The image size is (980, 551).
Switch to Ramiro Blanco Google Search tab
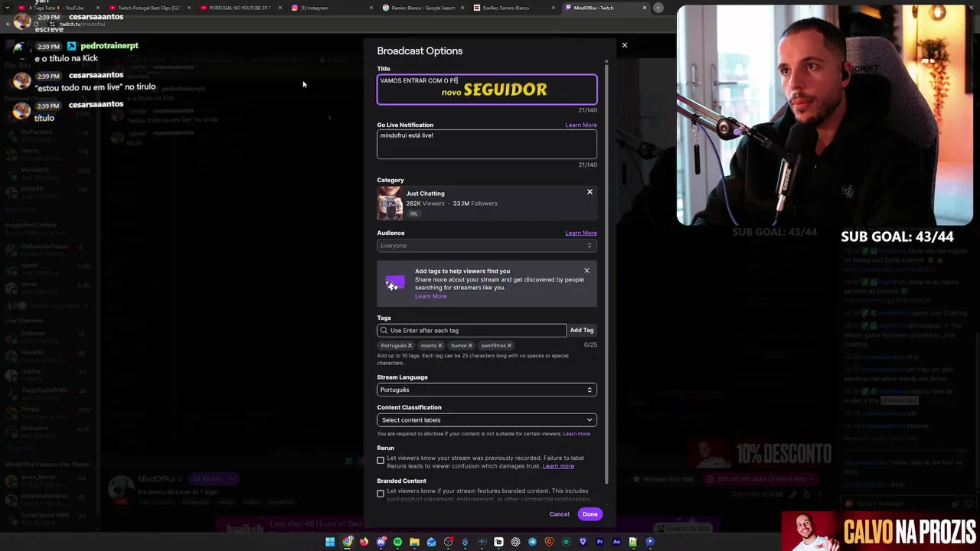[422, 8]
